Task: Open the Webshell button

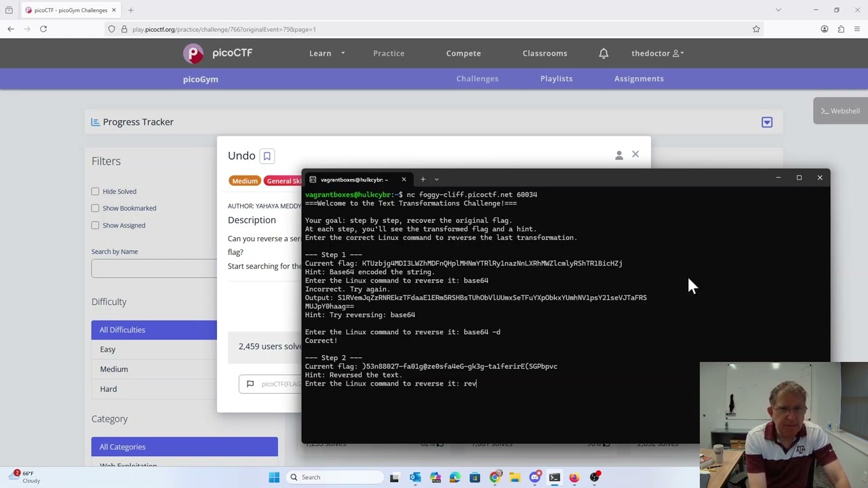Action: click(840, 111)
